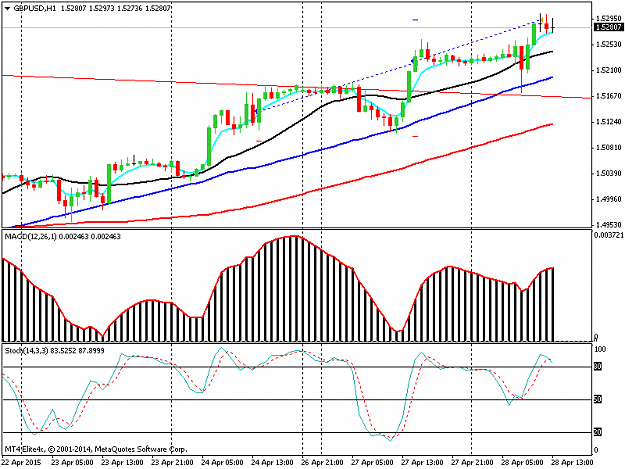The image size is (625, 469).
Task: Click the 22 Apr 2015 time label
Action: [x=21, y=463]
